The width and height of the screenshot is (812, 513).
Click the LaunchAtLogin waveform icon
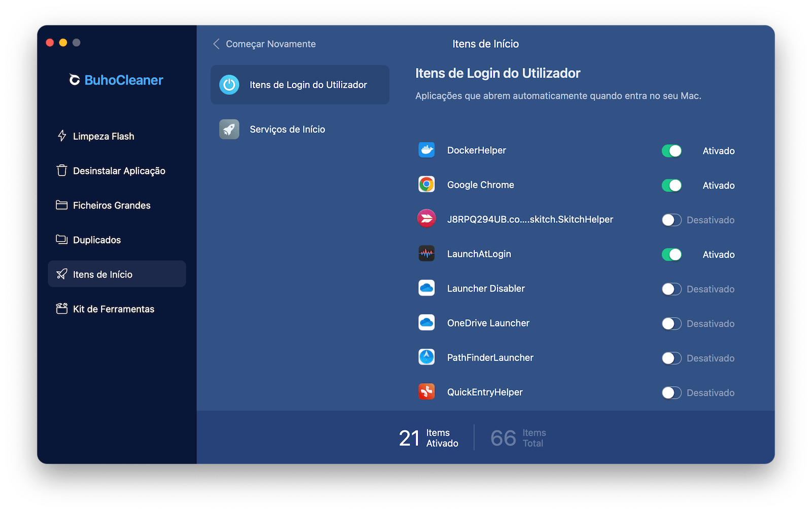(426, 254)
